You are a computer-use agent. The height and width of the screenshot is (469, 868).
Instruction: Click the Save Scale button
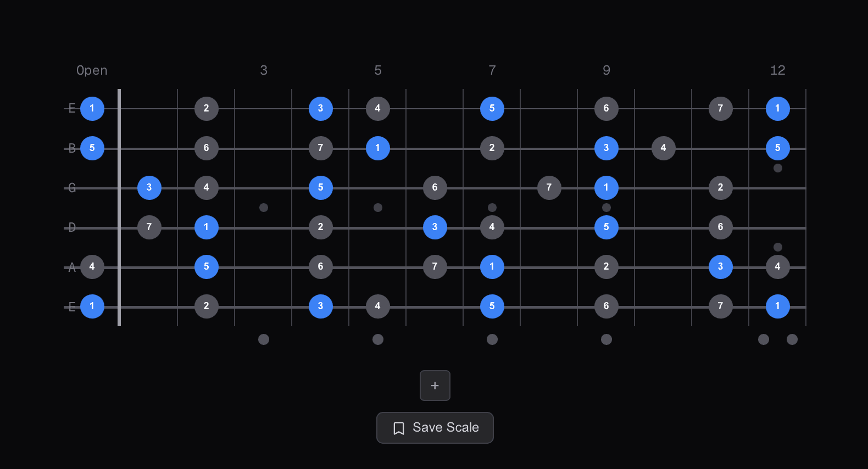click(x=435, y=427)
